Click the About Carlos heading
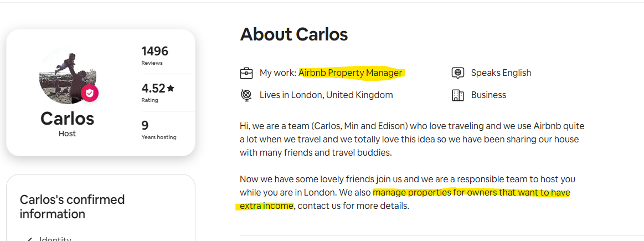The image size is (644, 241). coord(293,34)
